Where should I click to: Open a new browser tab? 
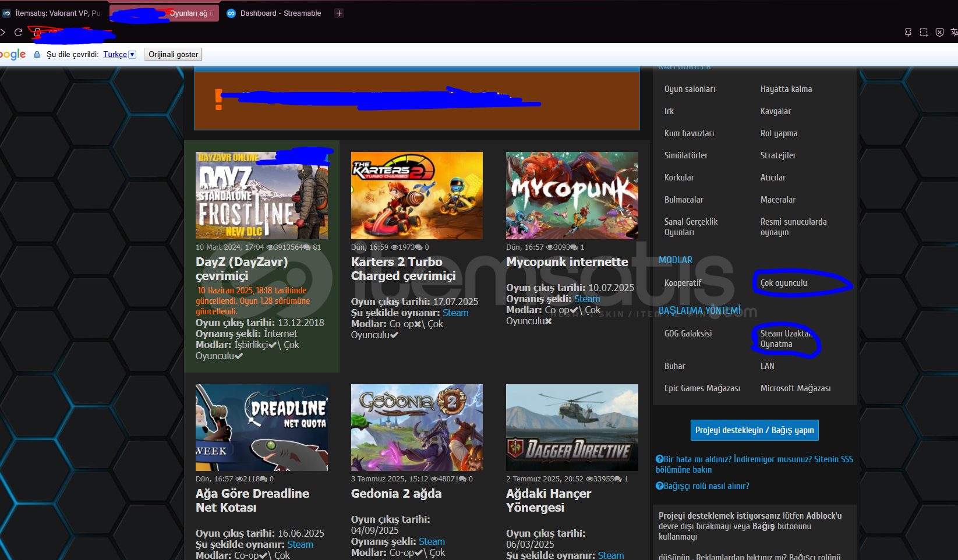click(x=339, y=13)
